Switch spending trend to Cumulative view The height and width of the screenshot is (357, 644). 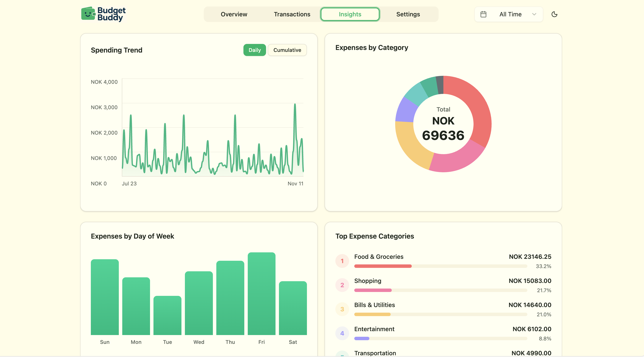coord(287,50)
